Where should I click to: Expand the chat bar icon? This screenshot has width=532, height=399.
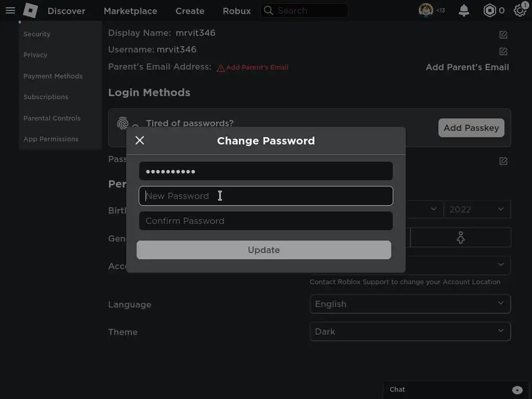[x=517, y=390]
